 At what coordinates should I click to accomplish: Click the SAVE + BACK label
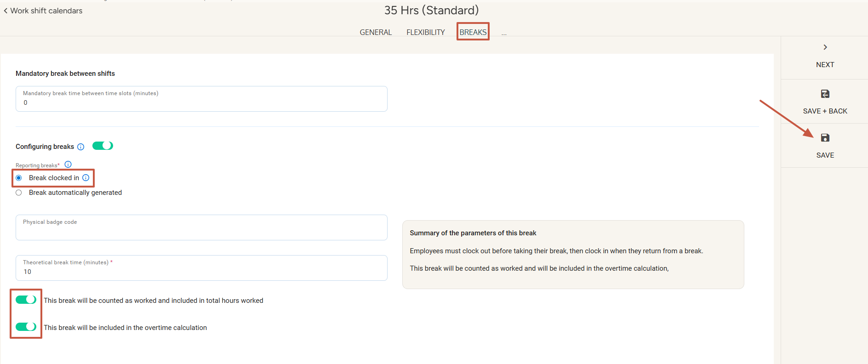(x=825, y=111)
